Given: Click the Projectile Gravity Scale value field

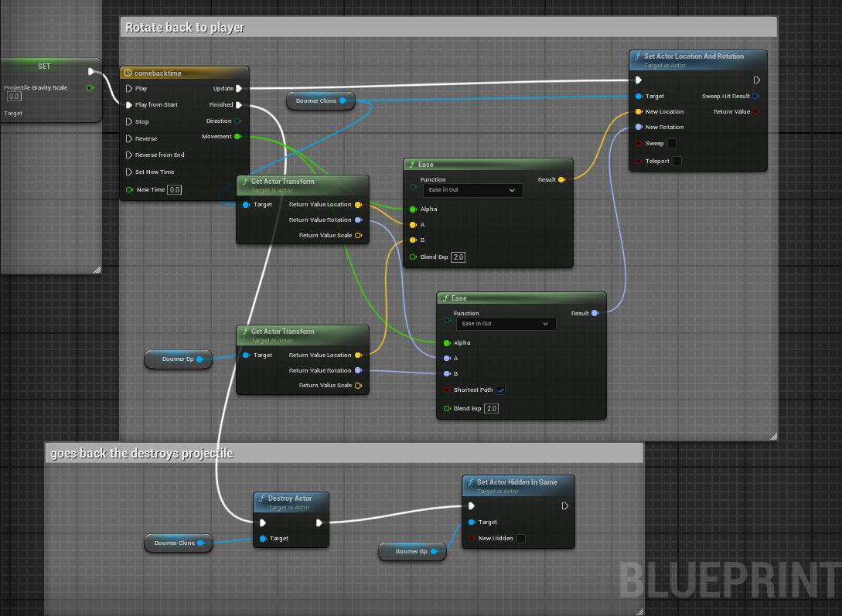Looking at the screenshot, I should [14, 97].
